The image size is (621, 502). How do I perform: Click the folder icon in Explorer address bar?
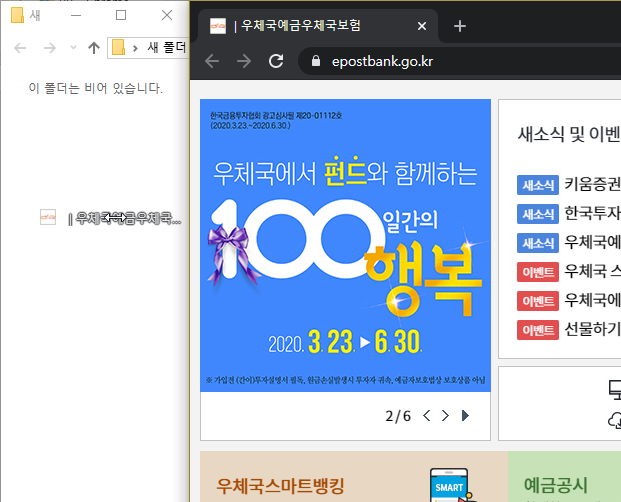click(x=118, y=47)
